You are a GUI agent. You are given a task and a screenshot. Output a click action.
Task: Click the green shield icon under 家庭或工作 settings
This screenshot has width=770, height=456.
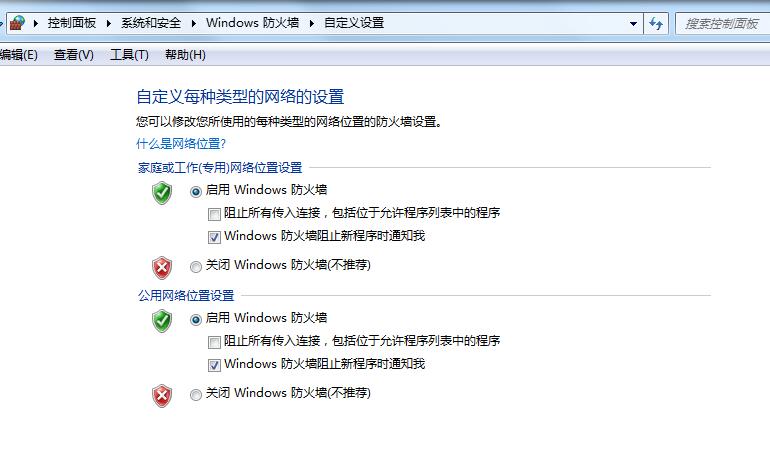[x=162, y=192]
